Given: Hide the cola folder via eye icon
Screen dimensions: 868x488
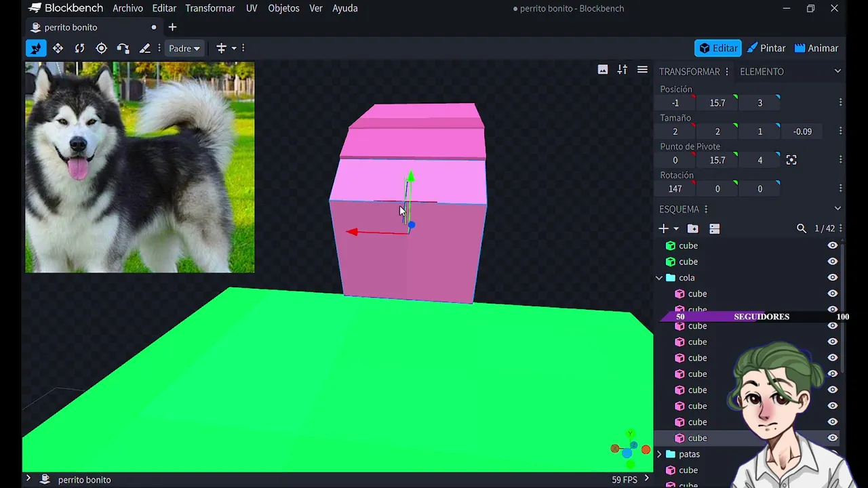Looking at the screenshot, I should tap(832, 277).
